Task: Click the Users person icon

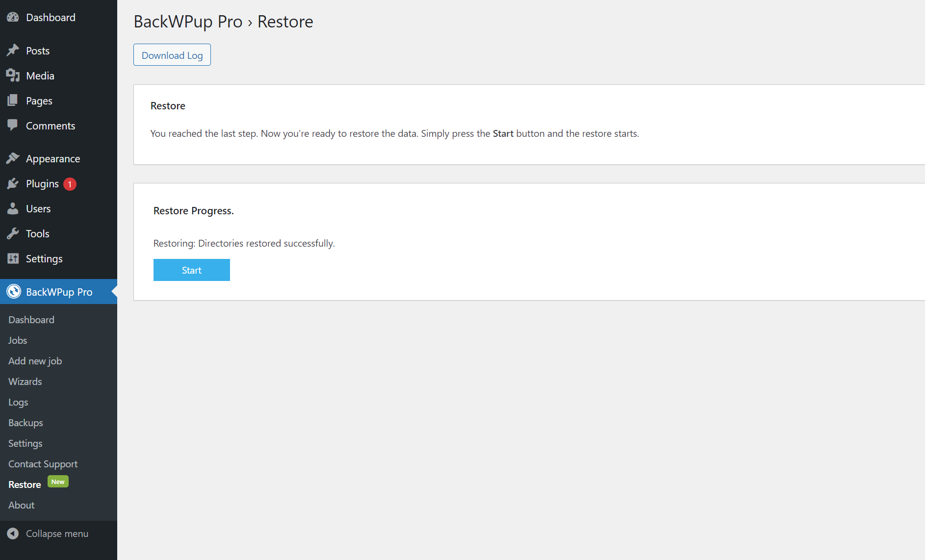Action: tap(13, 208)
